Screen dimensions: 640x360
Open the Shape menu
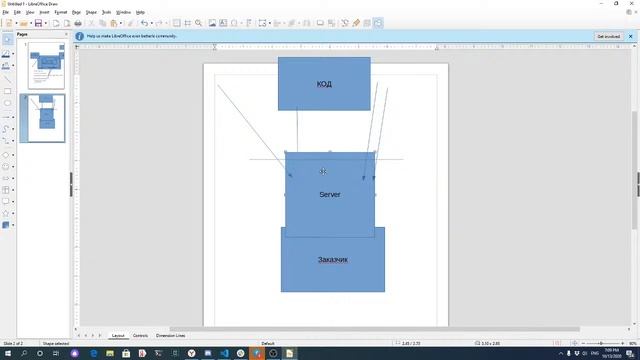pyautogui.click(x=91, y=12)
